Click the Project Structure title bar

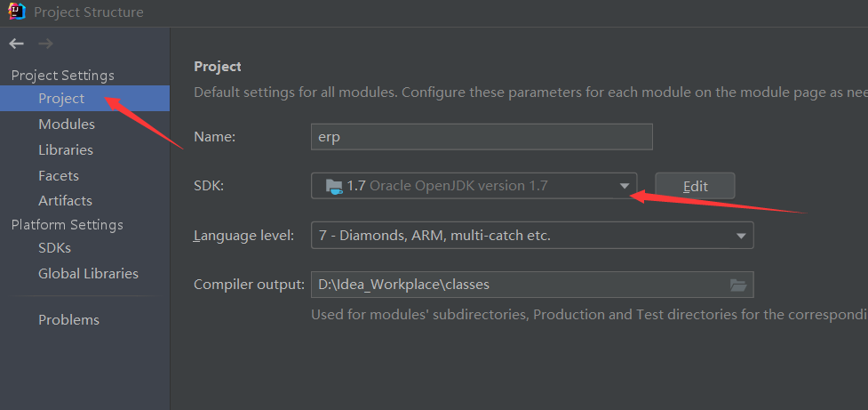point(444,12)
